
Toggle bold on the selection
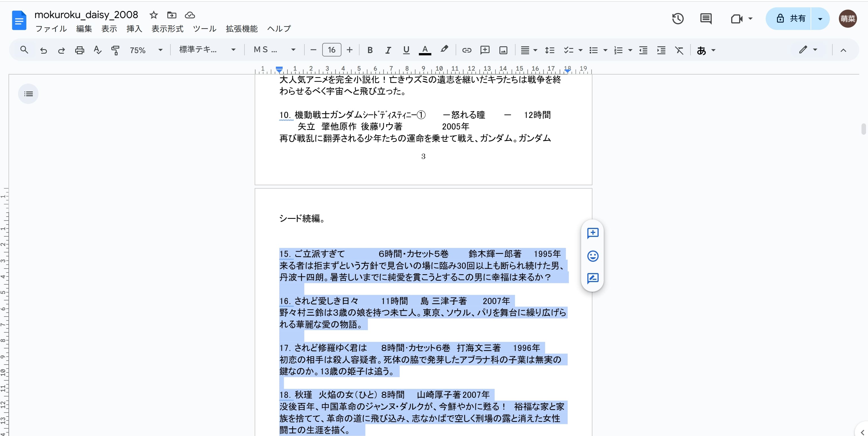370,50
